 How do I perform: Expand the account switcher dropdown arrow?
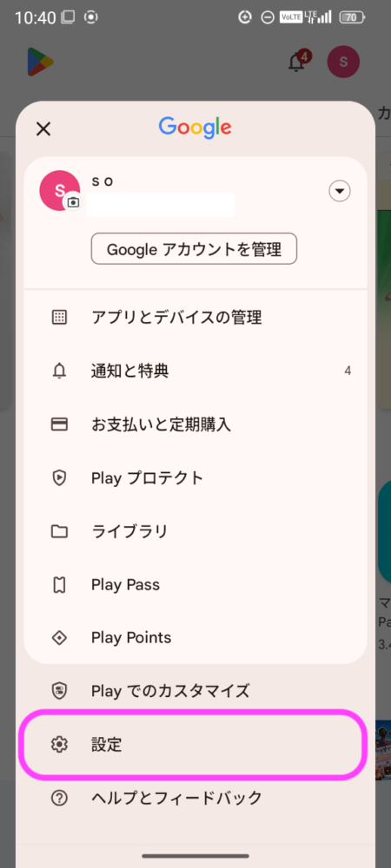click(340, 192)
